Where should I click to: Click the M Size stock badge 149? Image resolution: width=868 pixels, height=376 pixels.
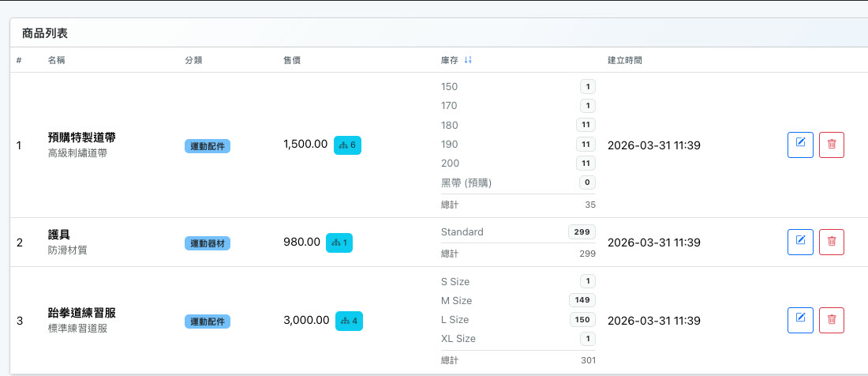tap(582, 300)
